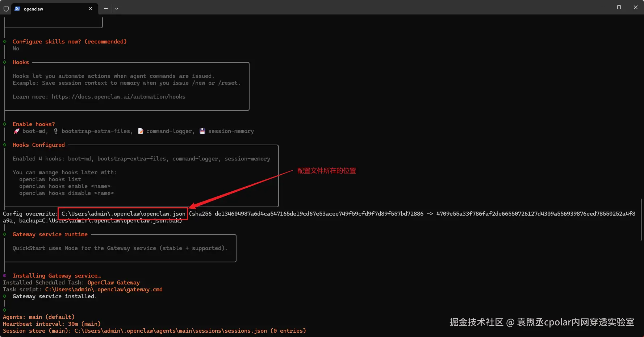Open a new terminal tab

(106, 9)
